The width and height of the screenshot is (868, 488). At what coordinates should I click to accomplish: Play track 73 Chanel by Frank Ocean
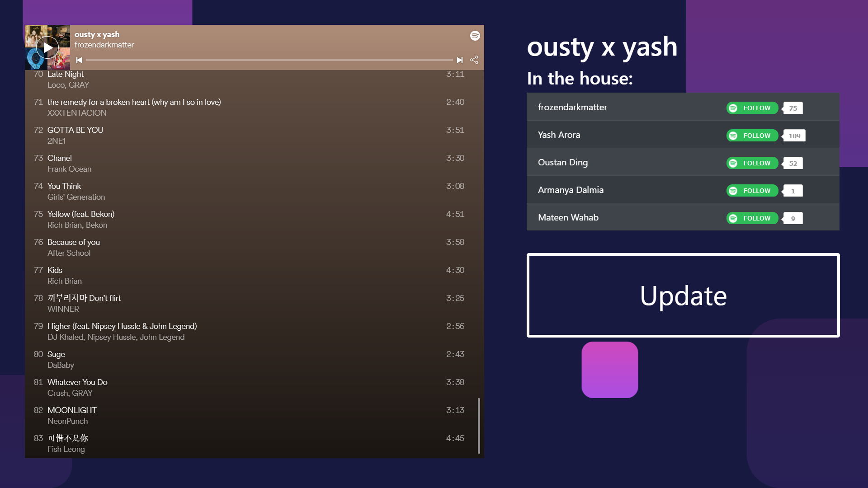tap(60, 158)
